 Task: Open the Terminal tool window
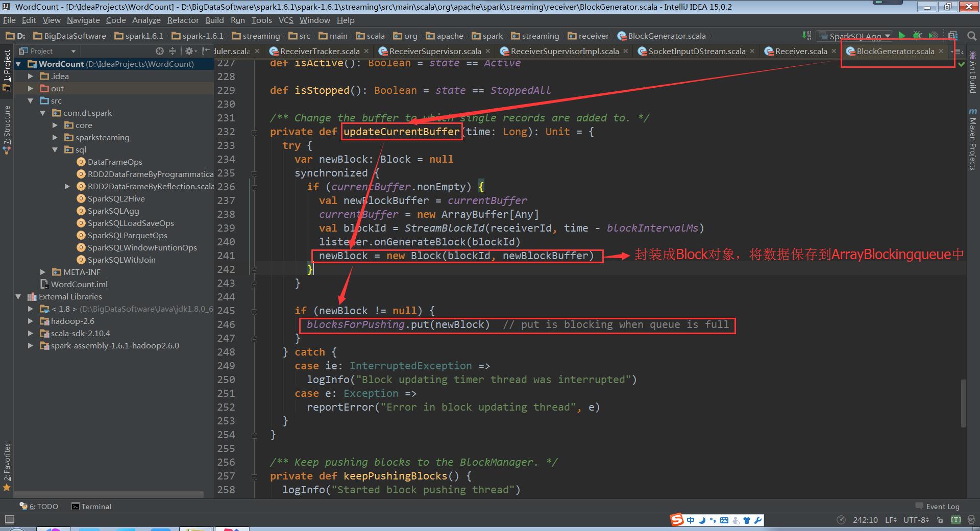coord(91,507)
